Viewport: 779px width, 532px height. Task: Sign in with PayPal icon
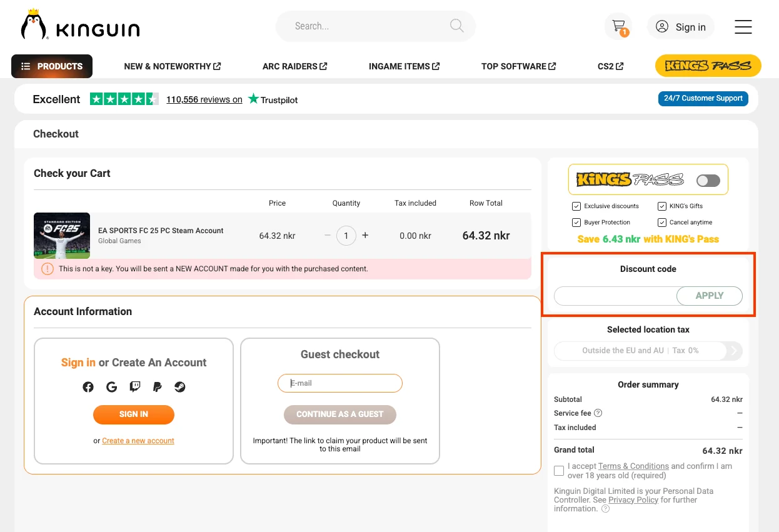coord(158,387)
